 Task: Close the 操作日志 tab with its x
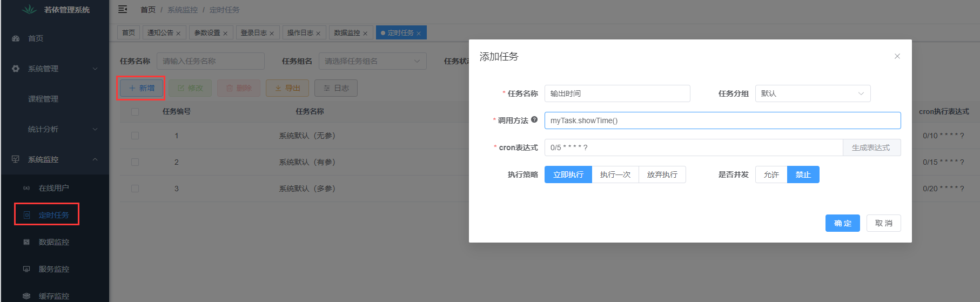[x=318, y=33]
